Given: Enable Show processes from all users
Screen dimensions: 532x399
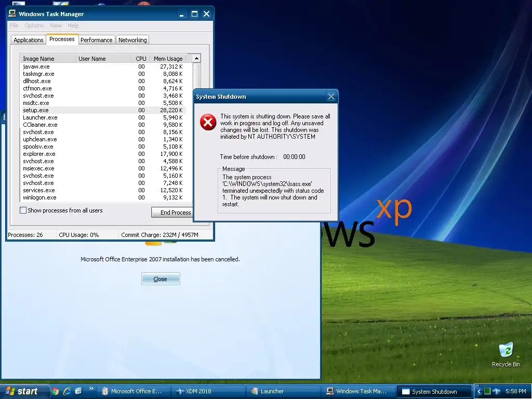Looking at the screenshot, I should point(23,210).
